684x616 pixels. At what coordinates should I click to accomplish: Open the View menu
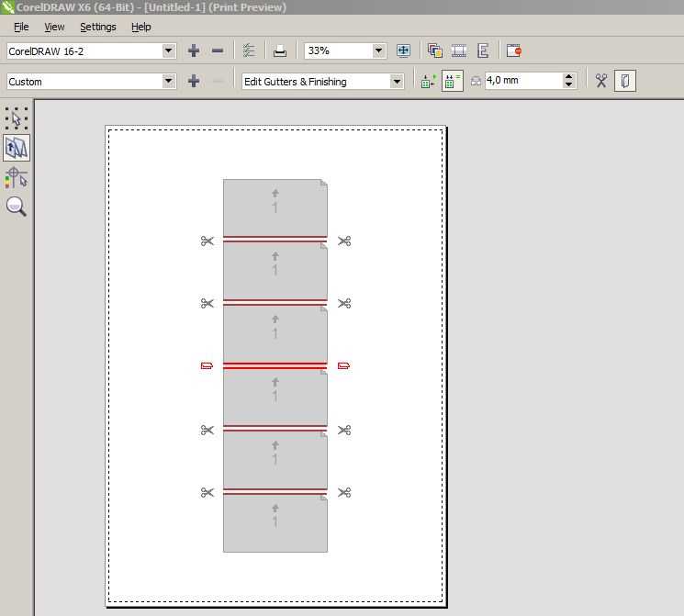(54, 27)
